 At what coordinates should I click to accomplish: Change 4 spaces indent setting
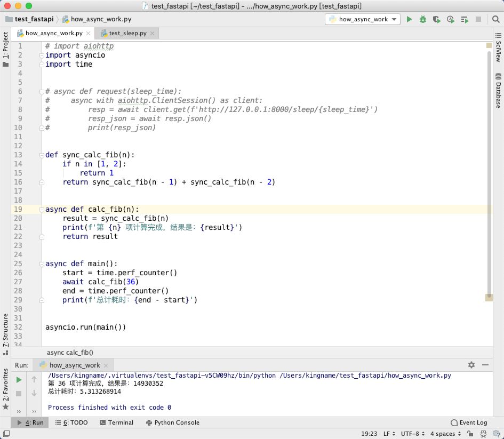(445, 434)
